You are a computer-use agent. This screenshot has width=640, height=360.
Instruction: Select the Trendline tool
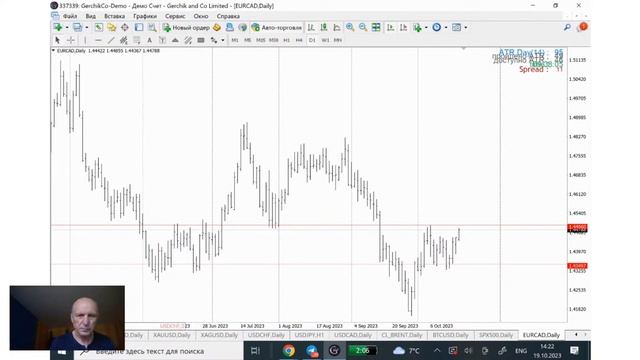[x=111, y=40]
